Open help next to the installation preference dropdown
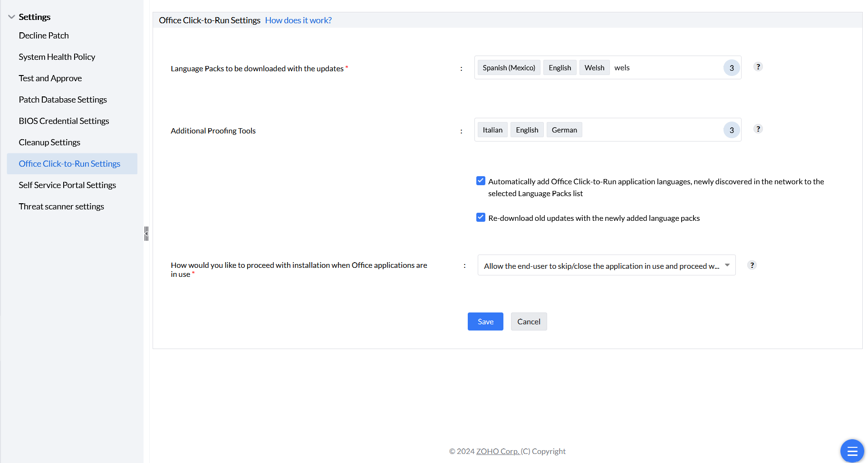Viewport: 868px width, 463px height. [x=752, y=265]
